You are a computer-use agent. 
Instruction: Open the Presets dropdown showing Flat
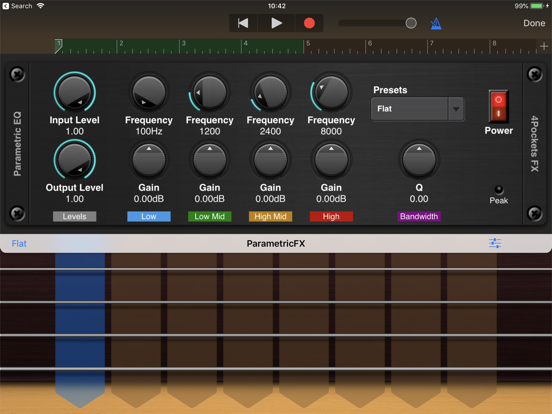[418, 109]
